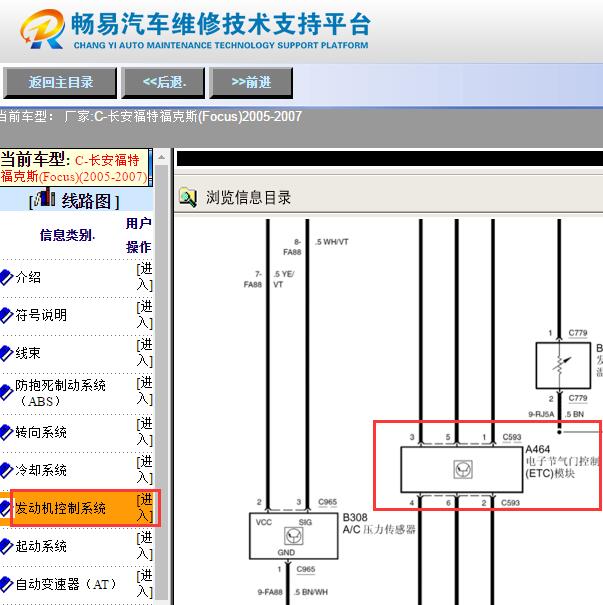Click the C965 connector label near pin 3
Screen dimensions: 603x605
pyautogui.click(x=328, y=502)
